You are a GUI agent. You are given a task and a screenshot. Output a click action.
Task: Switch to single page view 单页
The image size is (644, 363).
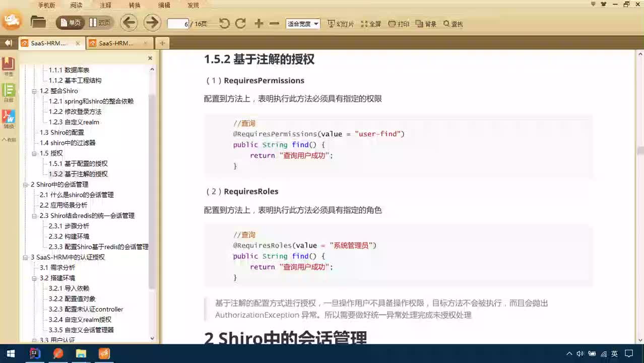71,23
